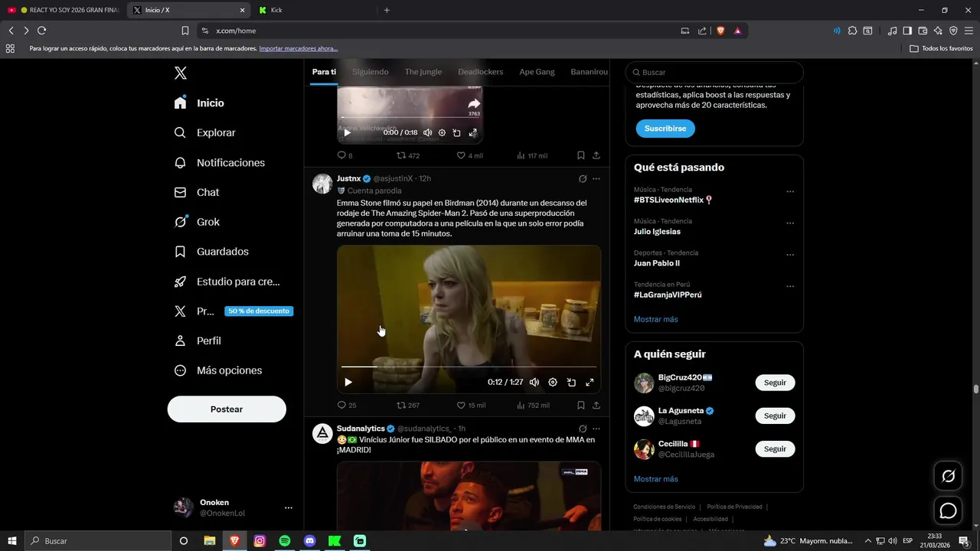View stats of Justnx post 752 mil
Image resolution: width=980 pixels, height=551 pixels.
[533, 405]
